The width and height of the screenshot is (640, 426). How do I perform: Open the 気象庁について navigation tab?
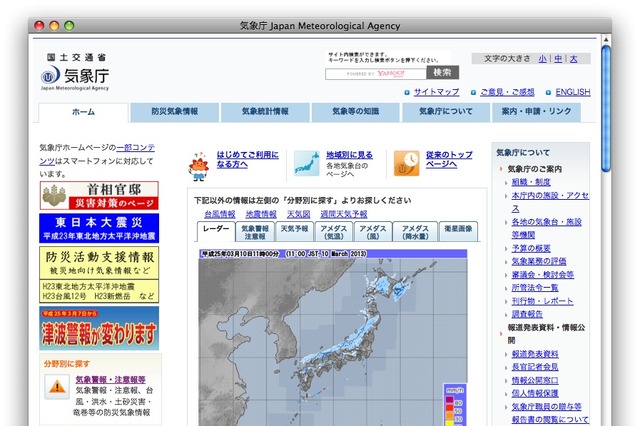coord(446,112)
